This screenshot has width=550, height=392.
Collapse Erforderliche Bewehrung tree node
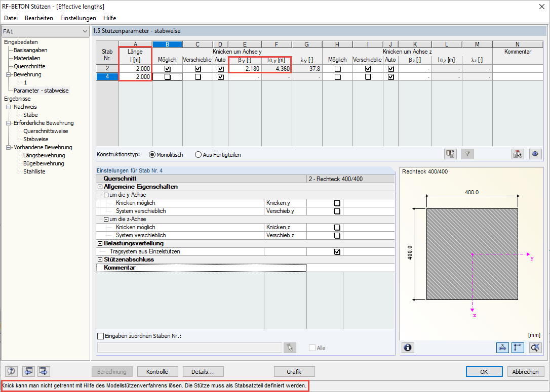pyautogui.click(x=9, y=123)
